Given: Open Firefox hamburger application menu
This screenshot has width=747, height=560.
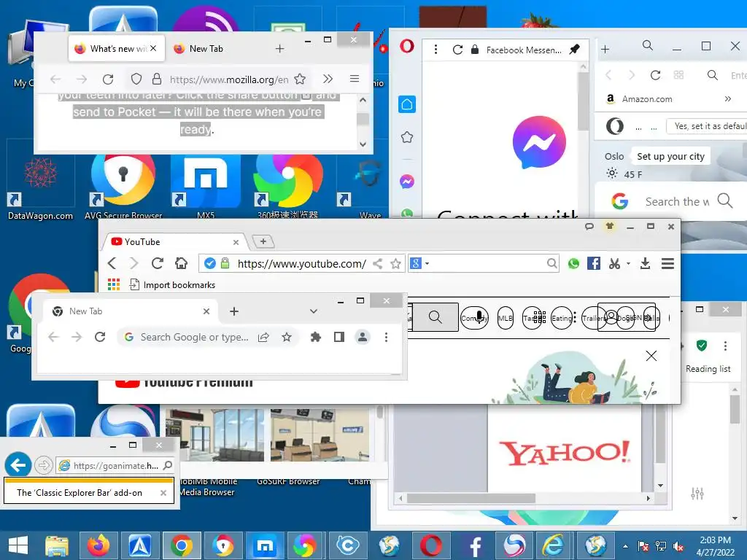Looking at the screenshot, I should point(355,79).
